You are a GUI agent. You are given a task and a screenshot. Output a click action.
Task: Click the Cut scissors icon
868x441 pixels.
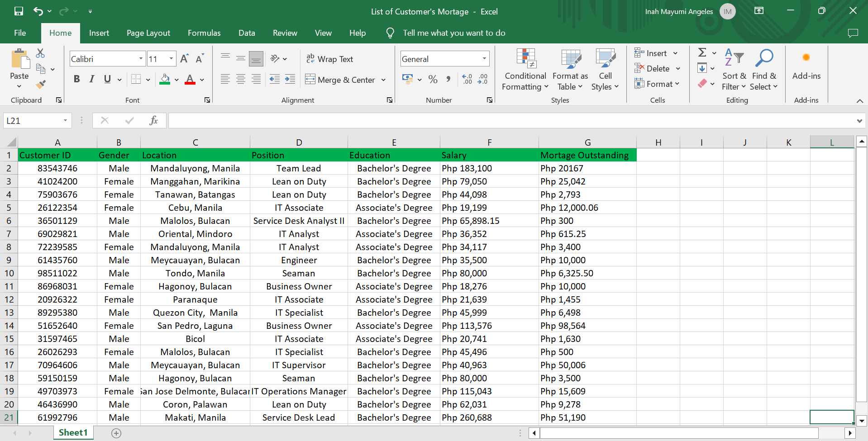tap(40, 53)
